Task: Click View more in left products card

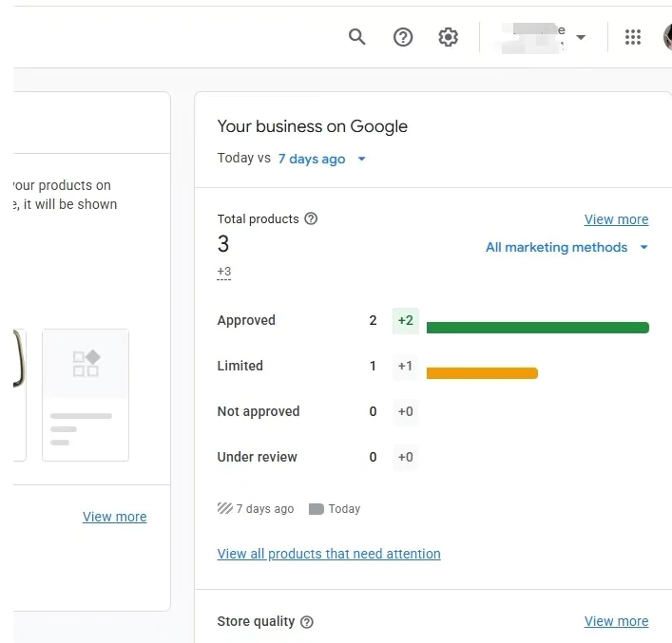Action: pos(114,517)
